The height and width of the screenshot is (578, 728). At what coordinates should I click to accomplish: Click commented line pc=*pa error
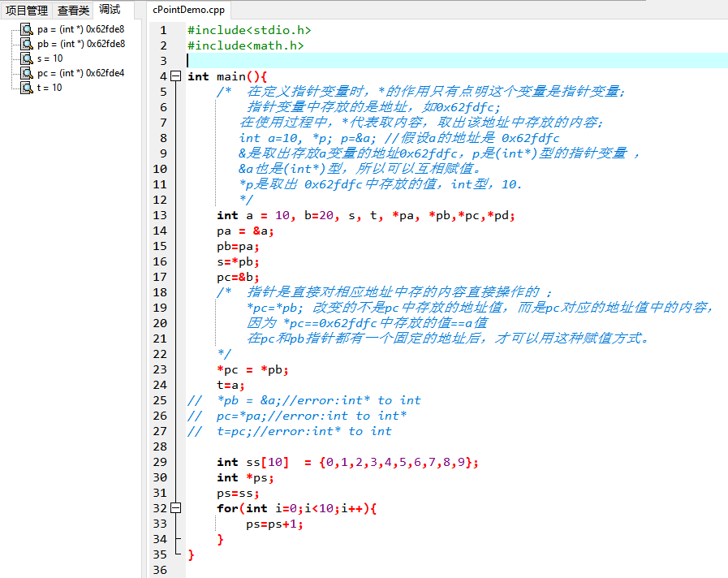pyautogui.click(x=297, y=416)
